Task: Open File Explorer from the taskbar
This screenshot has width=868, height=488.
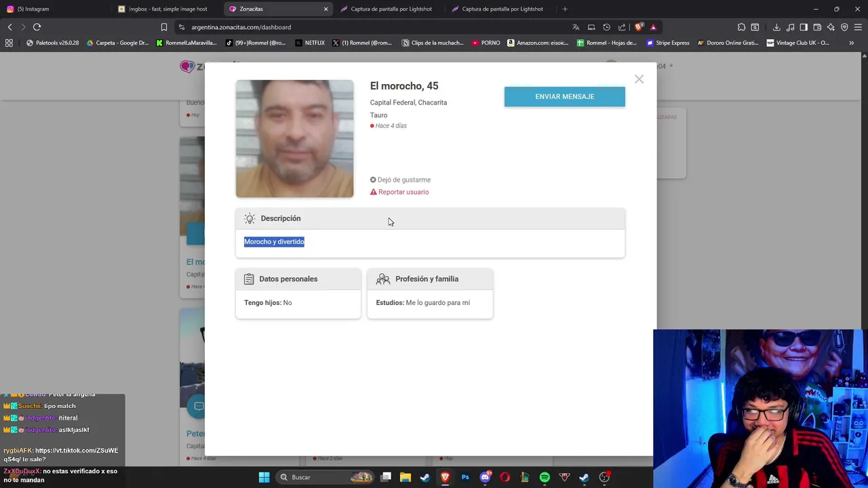Action: tap(406, 477)
